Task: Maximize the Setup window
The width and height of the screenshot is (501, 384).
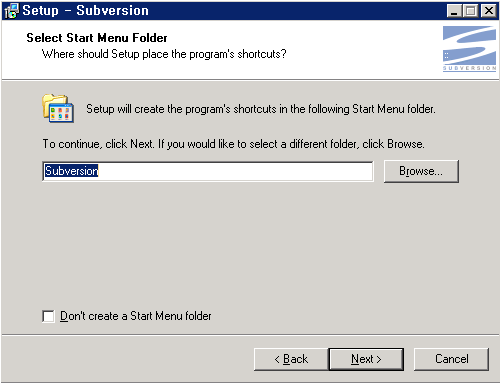Action: (x=470, y=11)
